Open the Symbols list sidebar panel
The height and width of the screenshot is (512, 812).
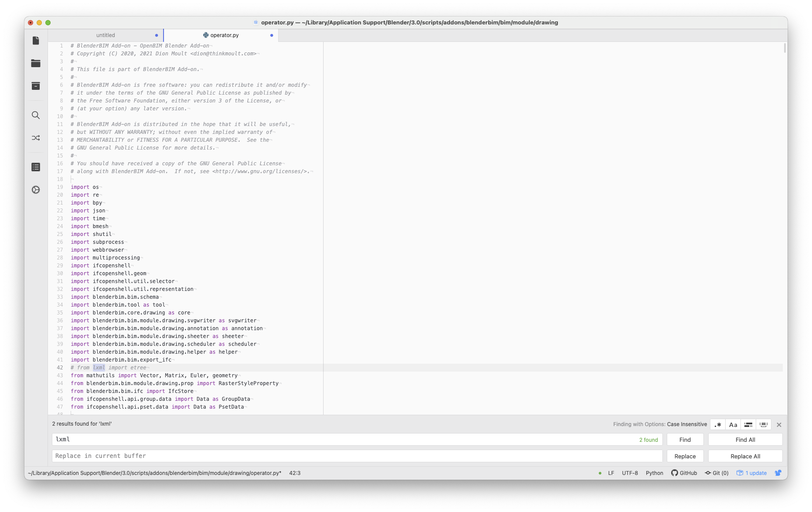coord(36,167)
